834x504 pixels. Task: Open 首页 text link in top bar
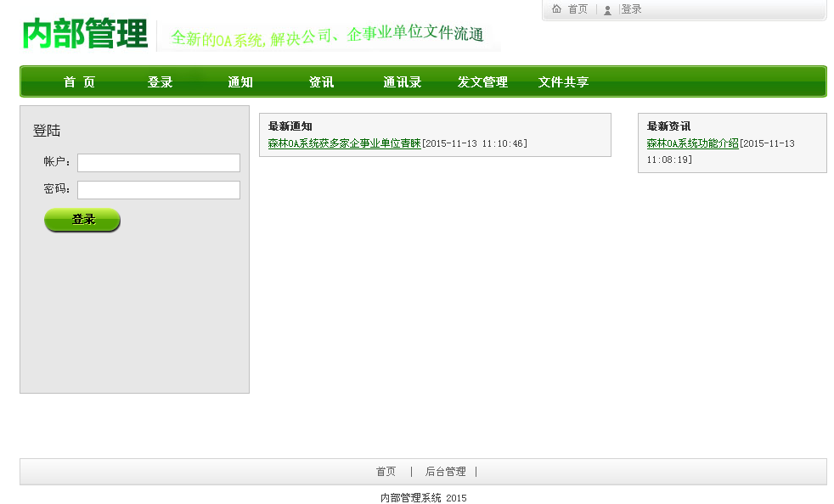pos(578,9)
